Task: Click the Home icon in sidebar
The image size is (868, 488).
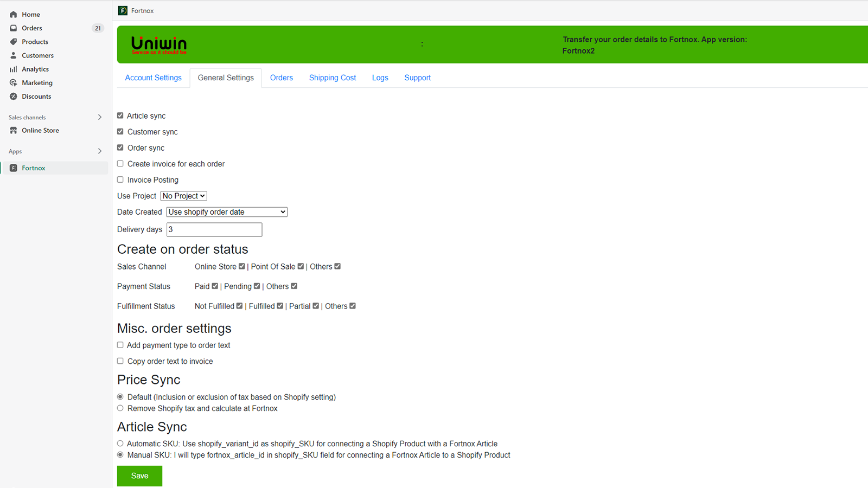Action: [x=14, y=15]
